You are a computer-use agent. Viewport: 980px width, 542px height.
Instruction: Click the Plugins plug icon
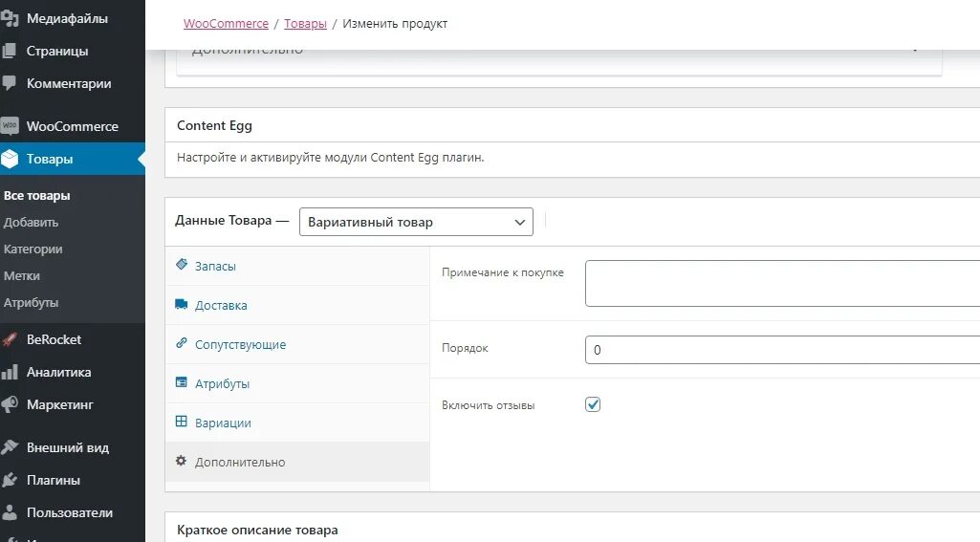click(10, 480)
